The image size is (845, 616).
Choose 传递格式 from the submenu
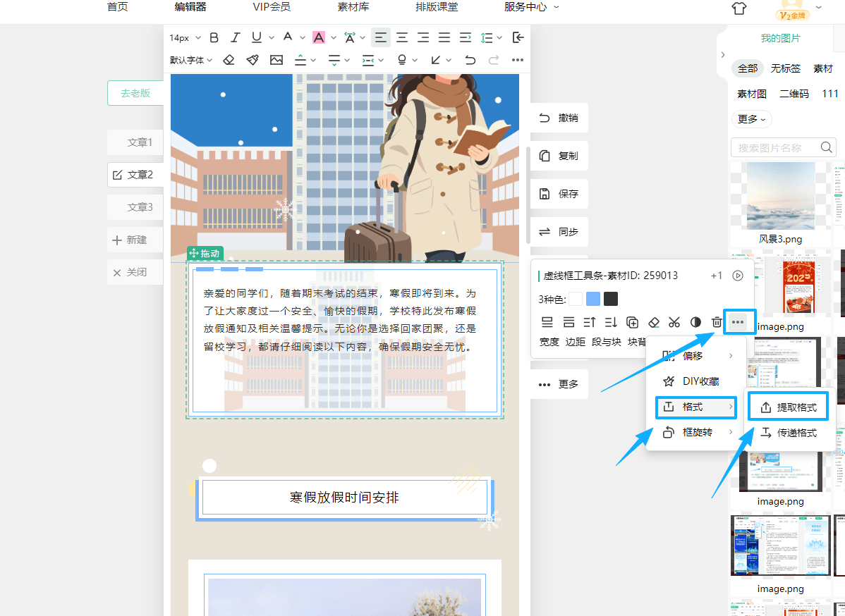788,432
